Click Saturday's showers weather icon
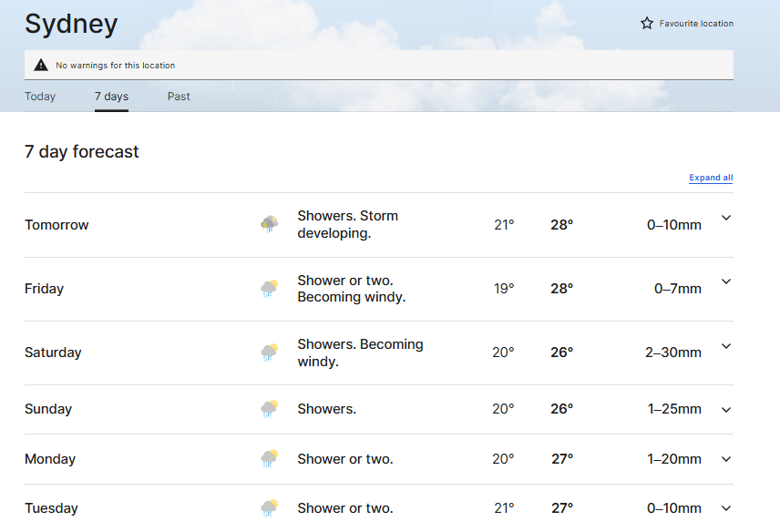 [269, 353]
